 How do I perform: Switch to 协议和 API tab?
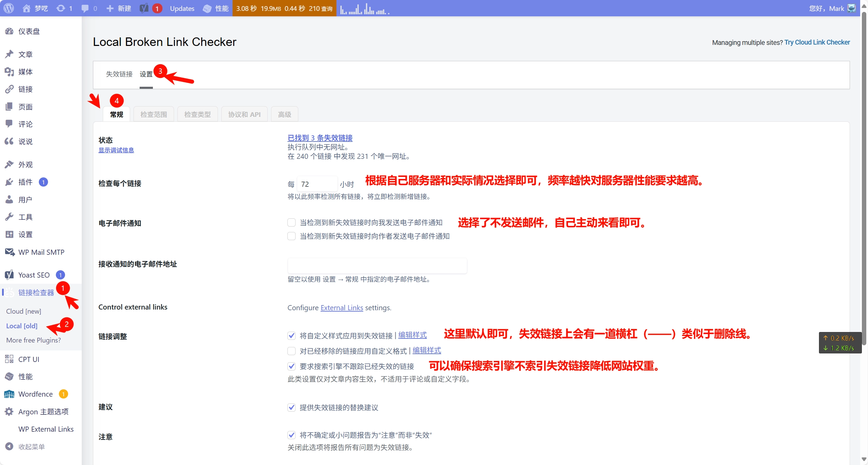tap(244, 114)
